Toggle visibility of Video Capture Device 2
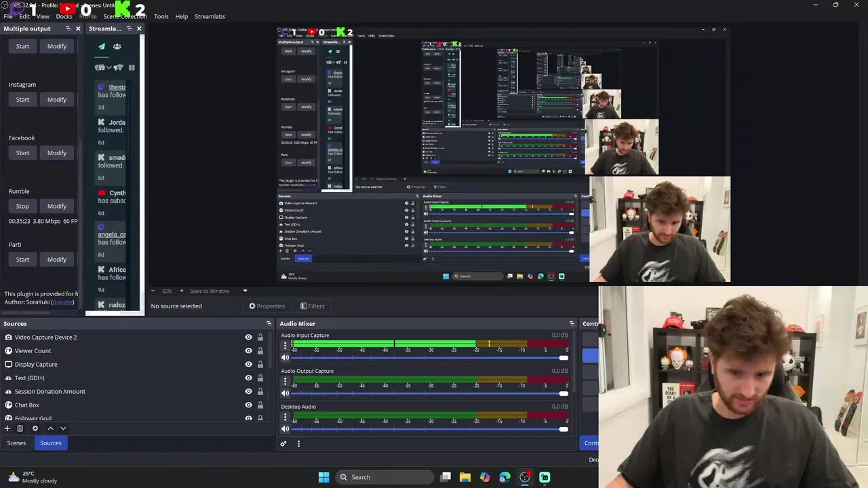 (248, 337)
